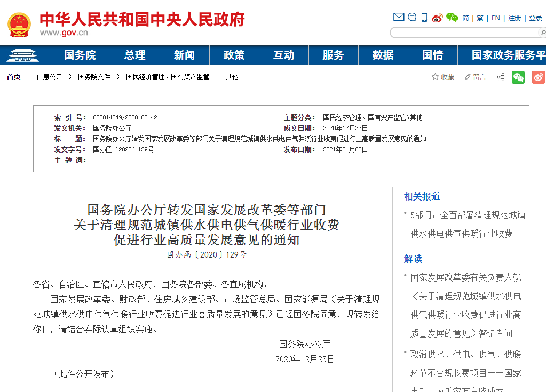Open the Weibo icon in the header
This screenshot has height=392, width=546.
tap(438, 18)
